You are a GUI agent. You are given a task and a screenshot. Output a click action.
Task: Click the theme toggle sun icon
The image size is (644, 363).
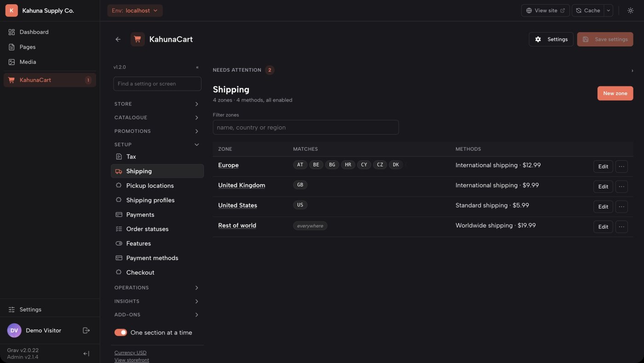[x=630, y=11]
